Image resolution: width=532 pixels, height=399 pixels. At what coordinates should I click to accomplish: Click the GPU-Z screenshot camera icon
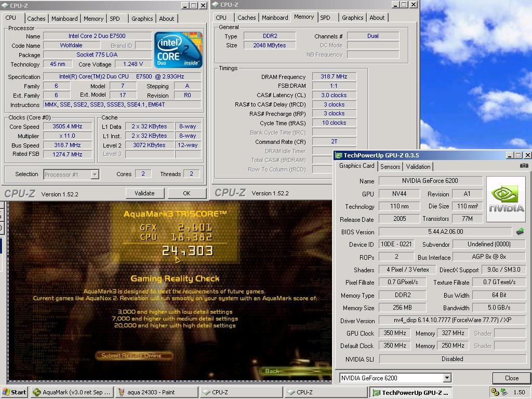[x=524, y=166]
